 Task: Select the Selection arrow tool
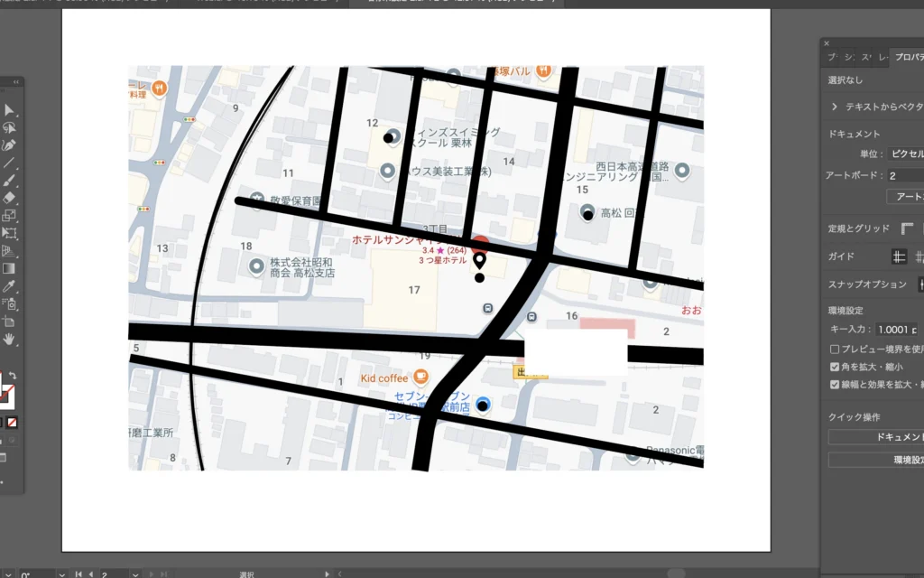pyautogui.click(x=9, y=110)
